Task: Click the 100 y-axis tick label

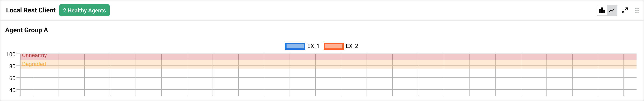Action: coord(11,54)
